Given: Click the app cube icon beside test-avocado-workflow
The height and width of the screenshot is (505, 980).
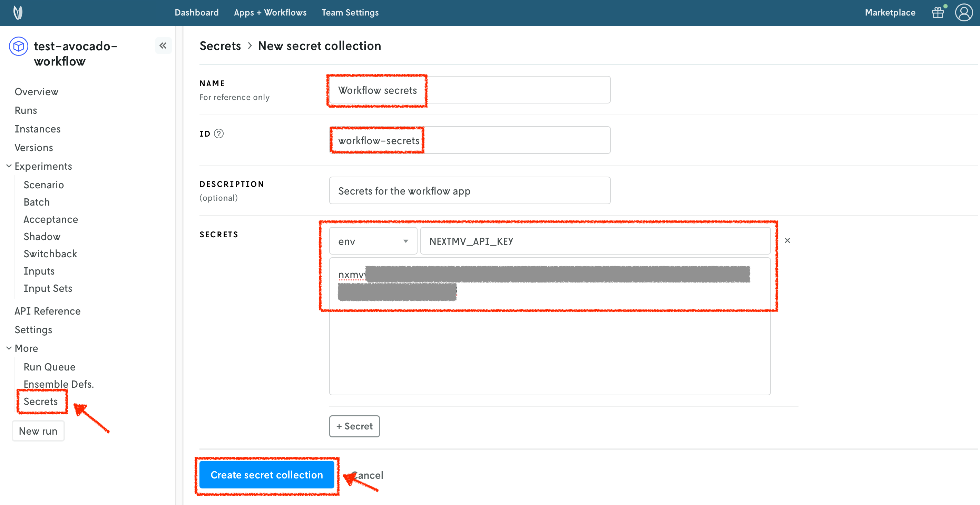Looking at the screenshot, I should tap(19, 46).
